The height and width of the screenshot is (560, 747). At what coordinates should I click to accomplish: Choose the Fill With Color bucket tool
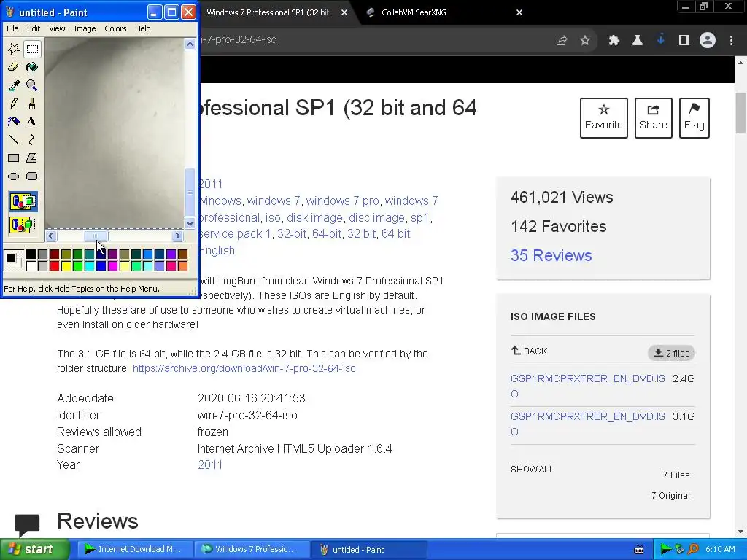[x=32, y=67]
